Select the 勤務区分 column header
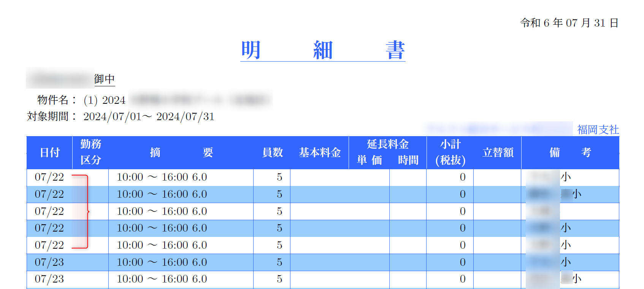The height and width of the screenshot is (289, 644). (90, 152)
